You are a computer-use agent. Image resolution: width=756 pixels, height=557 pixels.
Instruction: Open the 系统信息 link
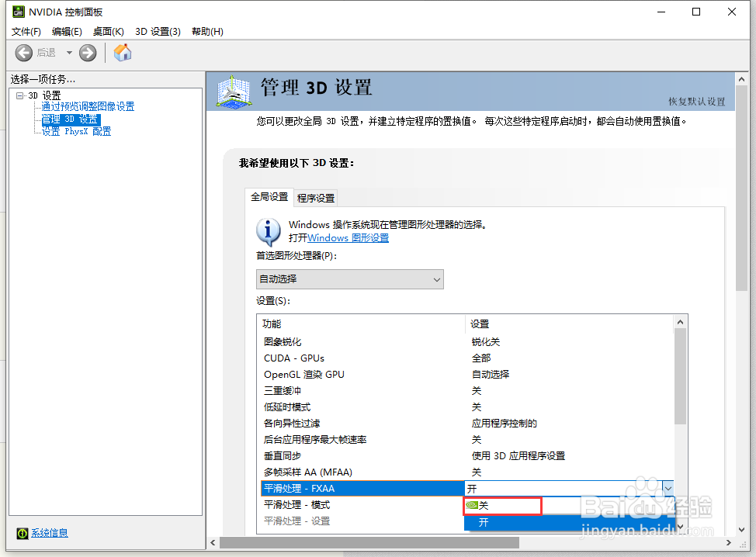[50, 533]
